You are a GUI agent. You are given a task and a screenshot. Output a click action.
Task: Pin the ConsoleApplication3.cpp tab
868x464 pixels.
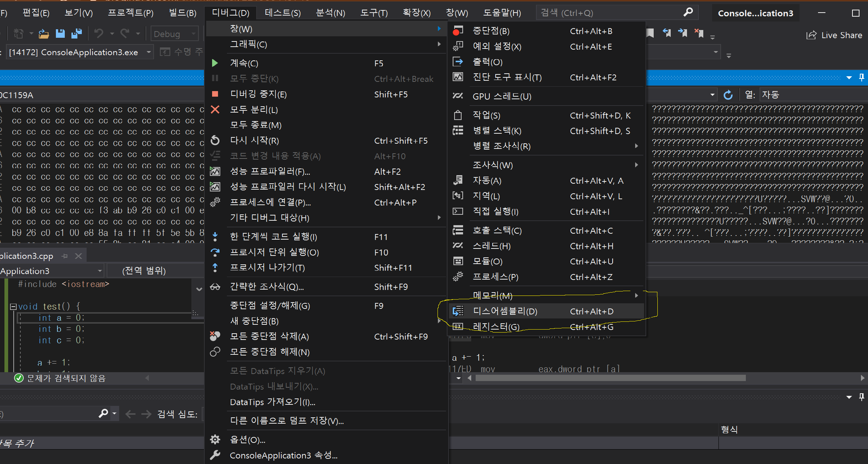(x=65, y=256)
